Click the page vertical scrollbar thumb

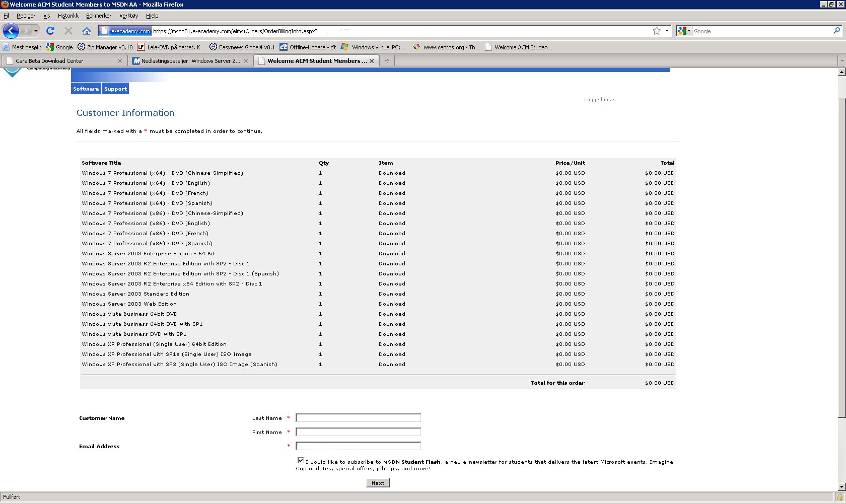coord(841,258)
